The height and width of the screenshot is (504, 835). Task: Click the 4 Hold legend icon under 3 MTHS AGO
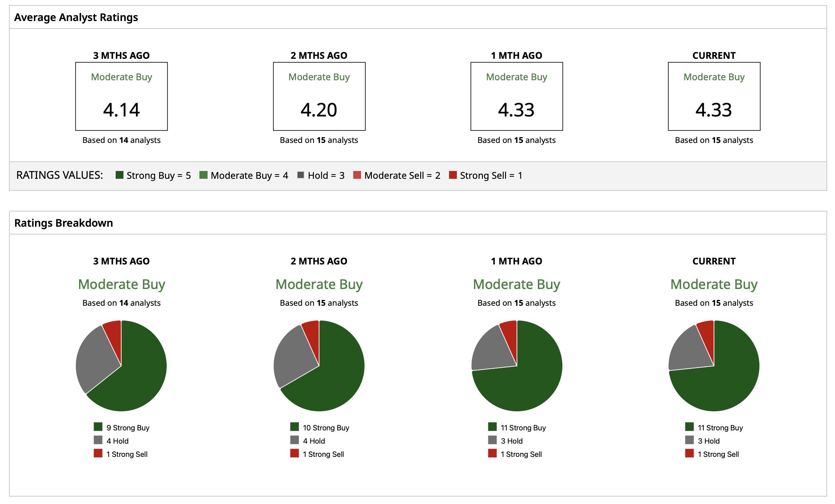98,440
